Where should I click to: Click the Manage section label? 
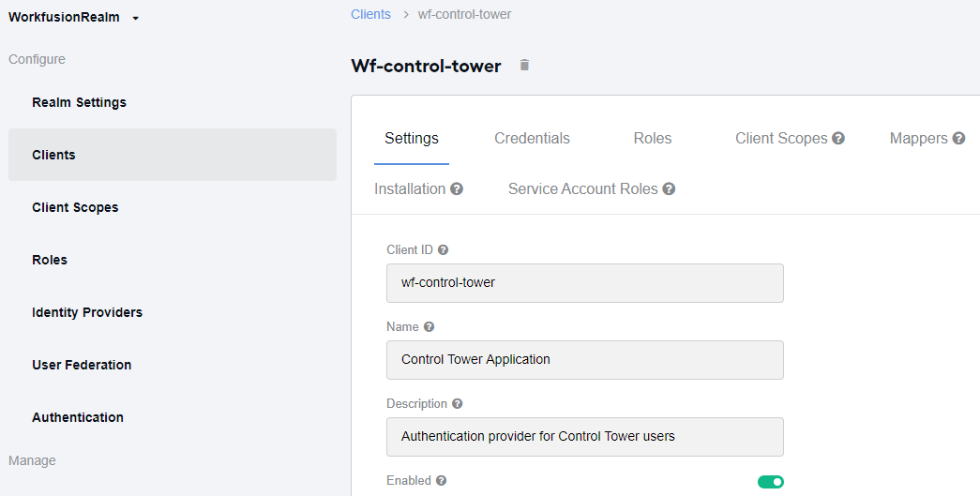pos(32,461)
